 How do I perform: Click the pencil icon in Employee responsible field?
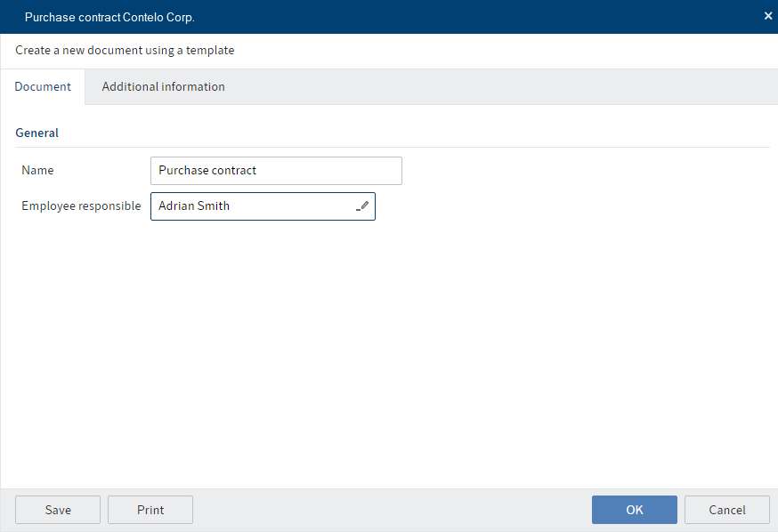[x=362, y=206]
